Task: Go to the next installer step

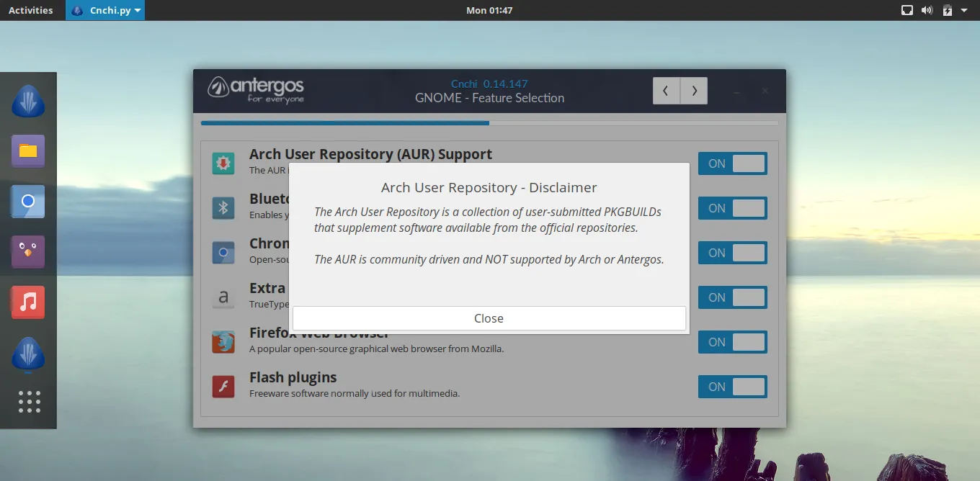Action: [694, 91]
